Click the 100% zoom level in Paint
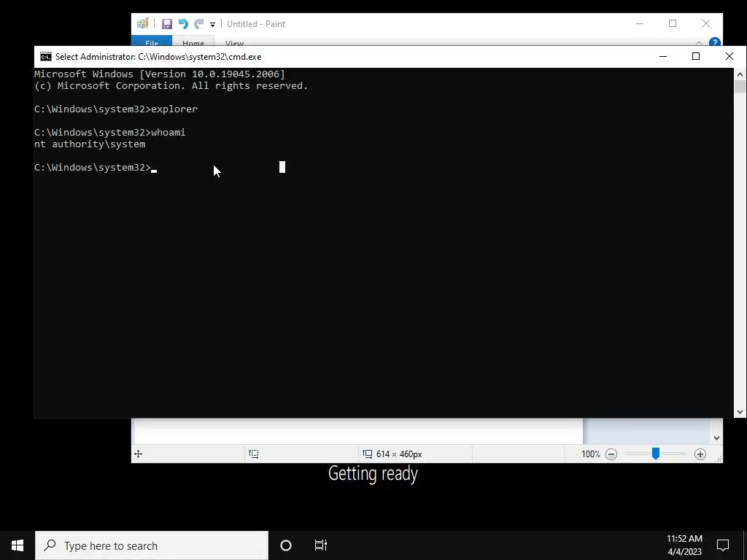 591,454
